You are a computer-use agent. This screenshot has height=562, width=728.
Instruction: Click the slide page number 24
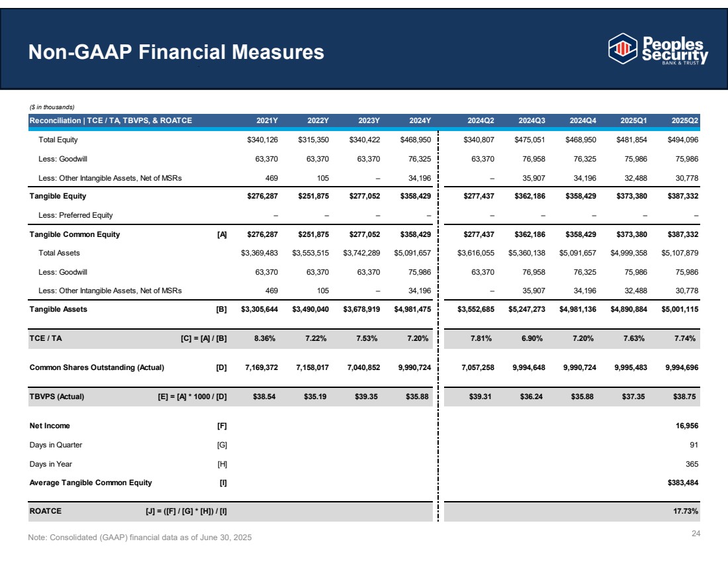coord(696,534)
